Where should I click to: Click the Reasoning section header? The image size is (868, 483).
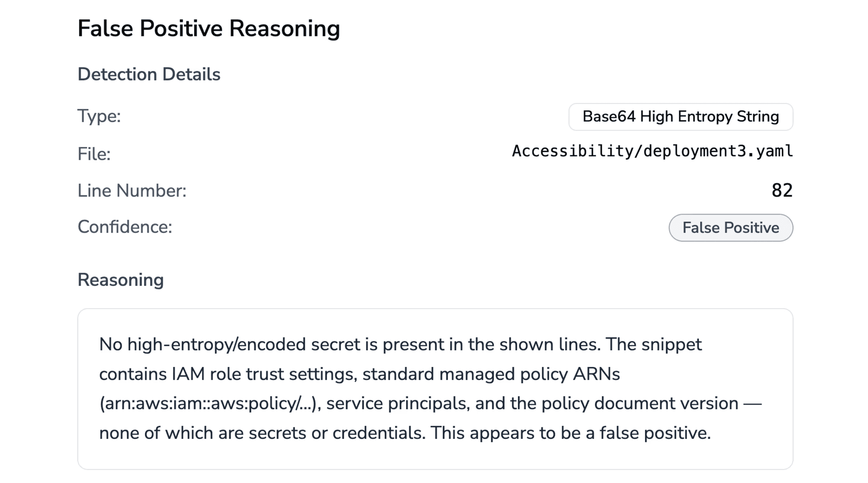121,279
